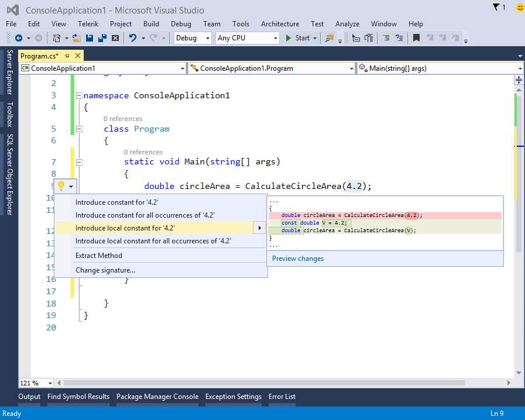This screenshot has height=420, width=525.
Task: Click the Save All icon
Action: click(x=102, y=38)
